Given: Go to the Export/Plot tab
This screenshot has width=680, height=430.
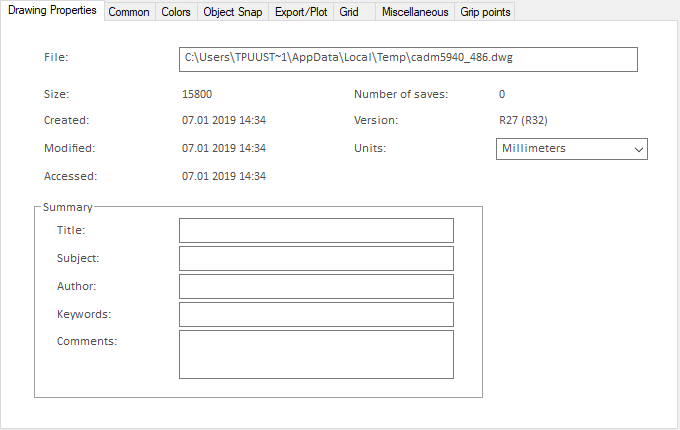Looking at the screenshot, I should coord(301,12).
